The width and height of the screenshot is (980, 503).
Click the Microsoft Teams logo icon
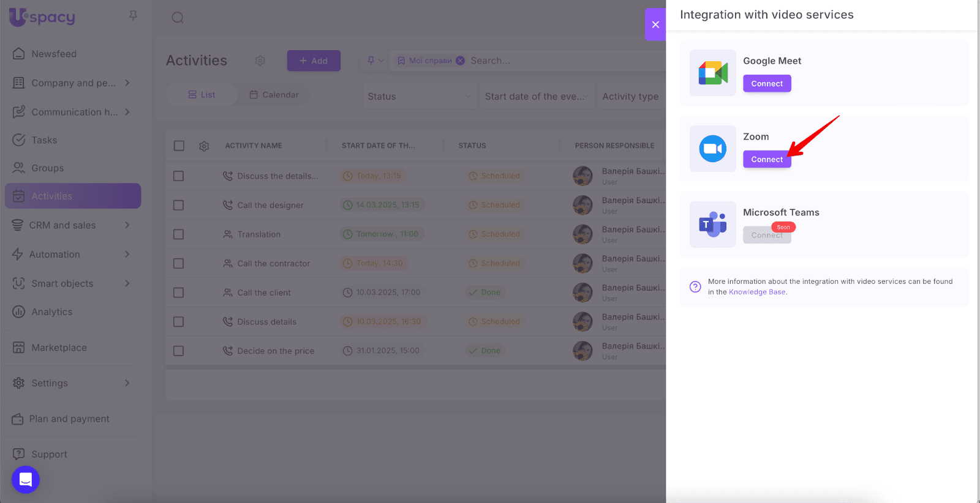pyautogui.click(x=713, y=225)
